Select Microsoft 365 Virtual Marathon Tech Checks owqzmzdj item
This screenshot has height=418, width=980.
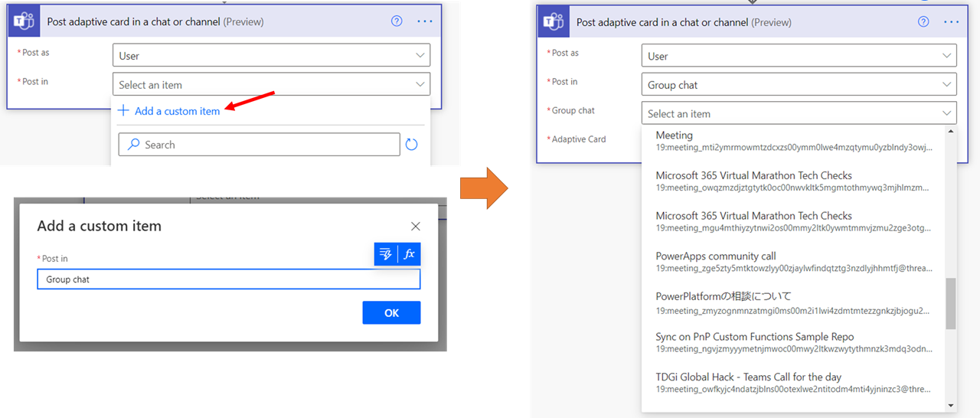[x=793, y=181]
